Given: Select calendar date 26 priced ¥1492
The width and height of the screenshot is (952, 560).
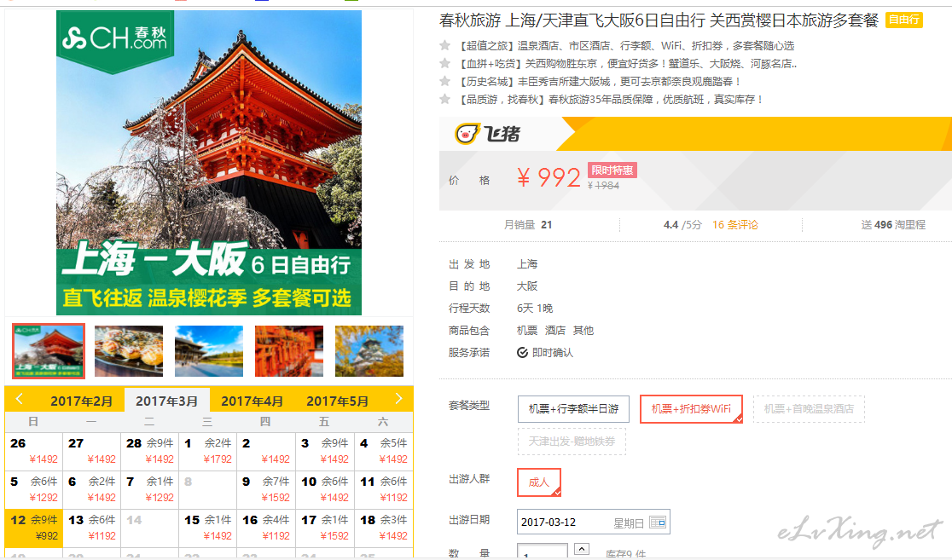Looking at the screenshot, I should tap(34, 452).
